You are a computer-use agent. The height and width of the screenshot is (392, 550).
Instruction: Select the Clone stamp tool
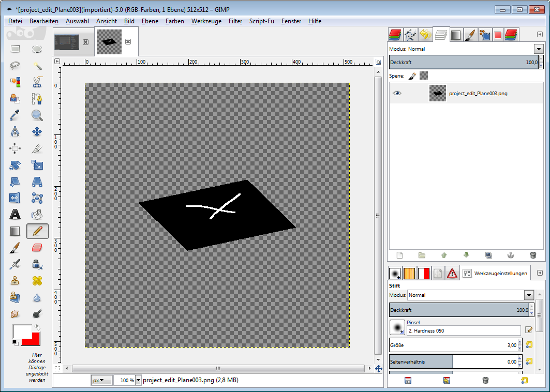(15, 281)
